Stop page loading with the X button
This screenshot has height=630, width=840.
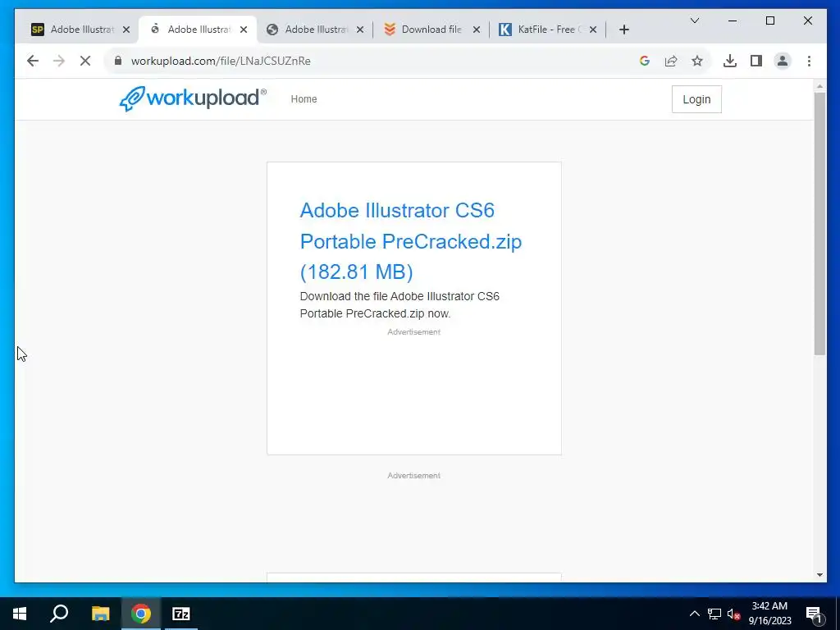point(85,61)
